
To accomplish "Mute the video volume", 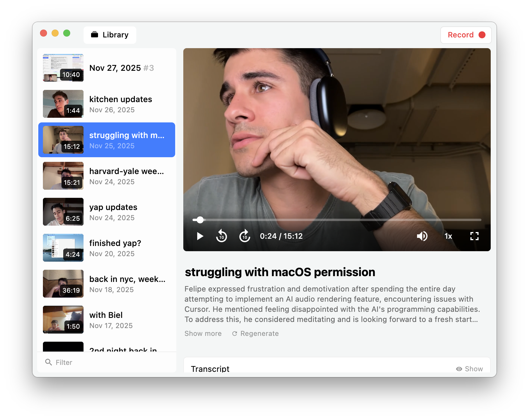I will coord(422,236).
